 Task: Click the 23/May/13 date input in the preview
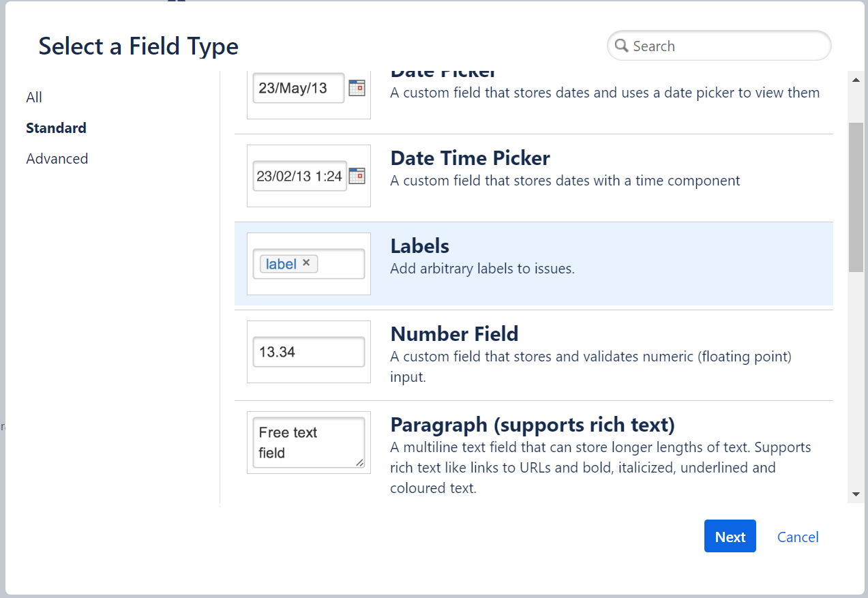click(x=297, y=88)
